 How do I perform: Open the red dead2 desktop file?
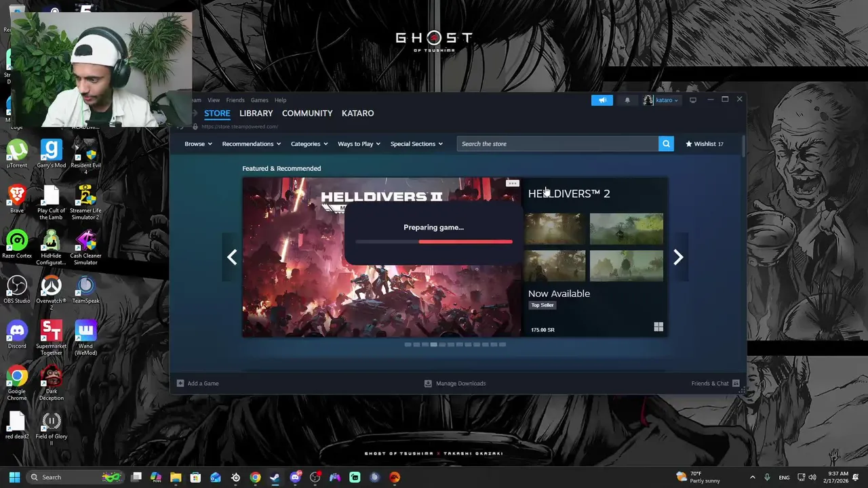[x=17, y=426]
